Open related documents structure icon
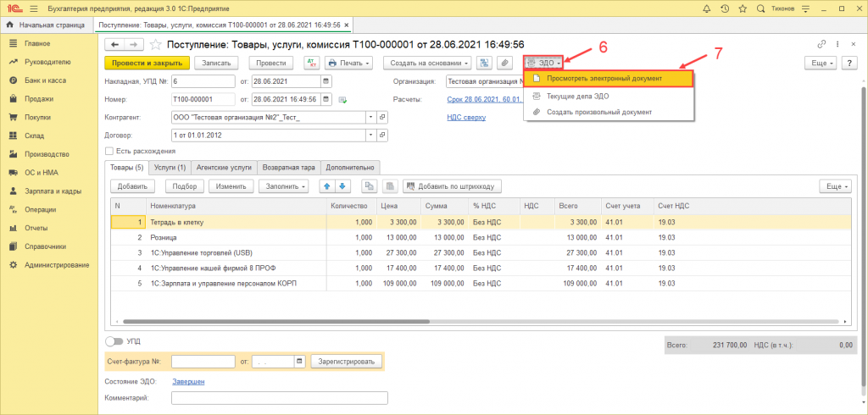 (484, 63)
